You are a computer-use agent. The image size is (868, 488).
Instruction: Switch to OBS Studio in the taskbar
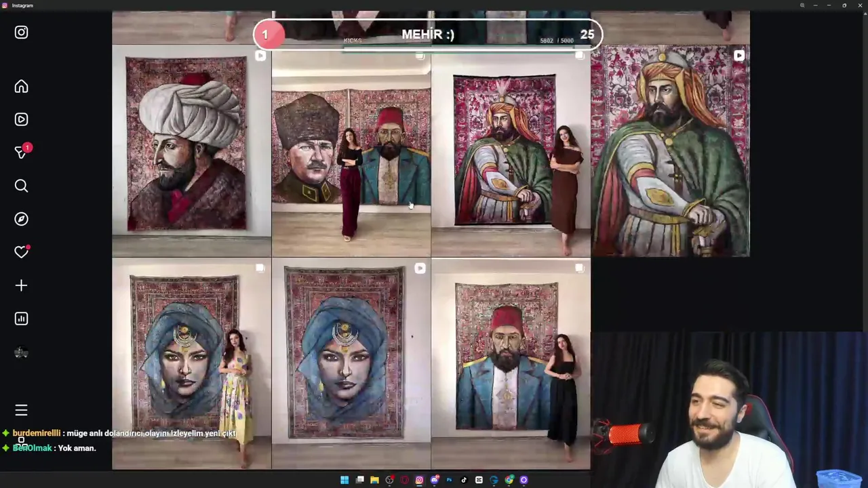[390, 480]
